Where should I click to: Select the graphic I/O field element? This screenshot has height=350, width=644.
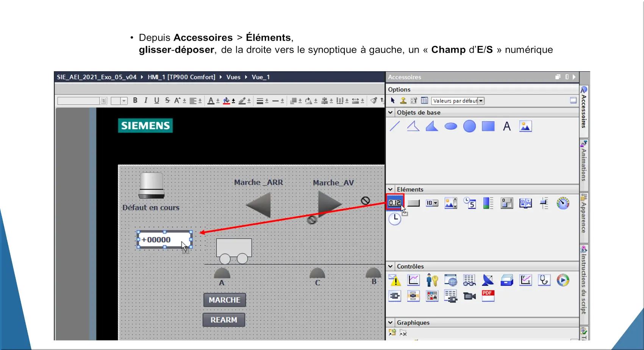click(x=450, y=203)
